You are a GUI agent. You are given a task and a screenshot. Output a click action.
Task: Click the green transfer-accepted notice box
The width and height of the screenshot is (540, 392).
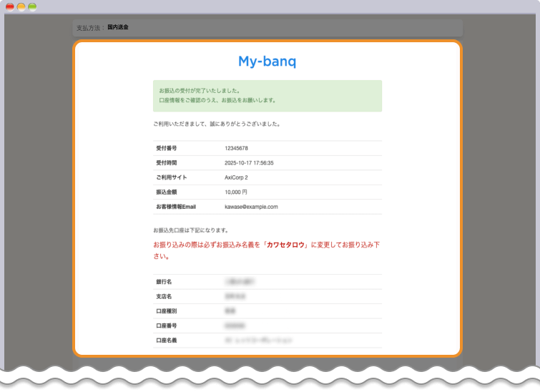coord(267,96)
